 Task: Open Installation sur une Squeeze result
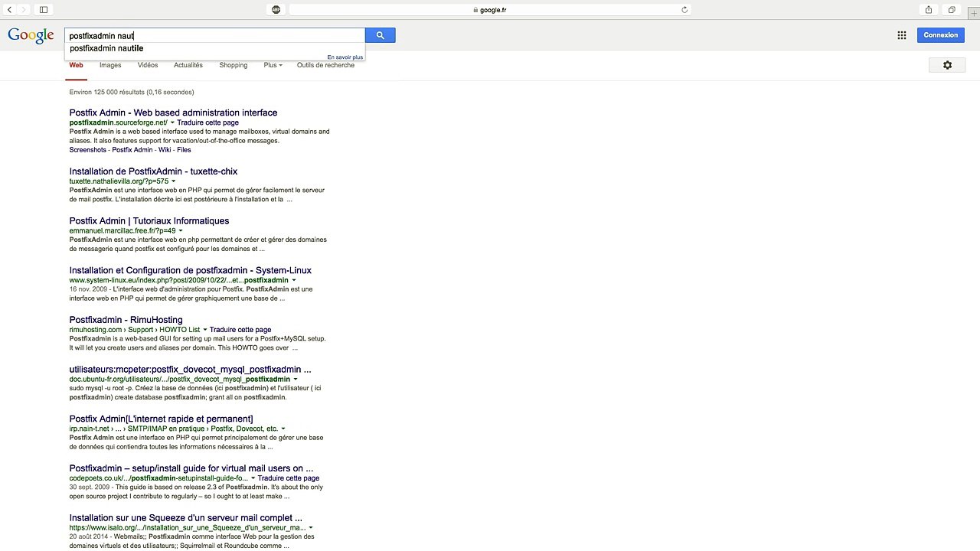pyautogui.click(x=185, y=518)
